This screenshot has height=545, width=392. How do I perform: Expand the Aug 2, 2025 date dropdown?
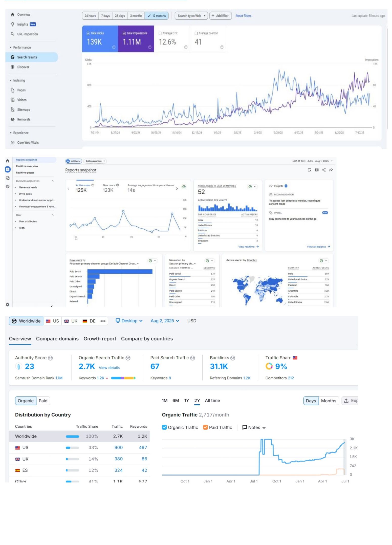[165, 321]
